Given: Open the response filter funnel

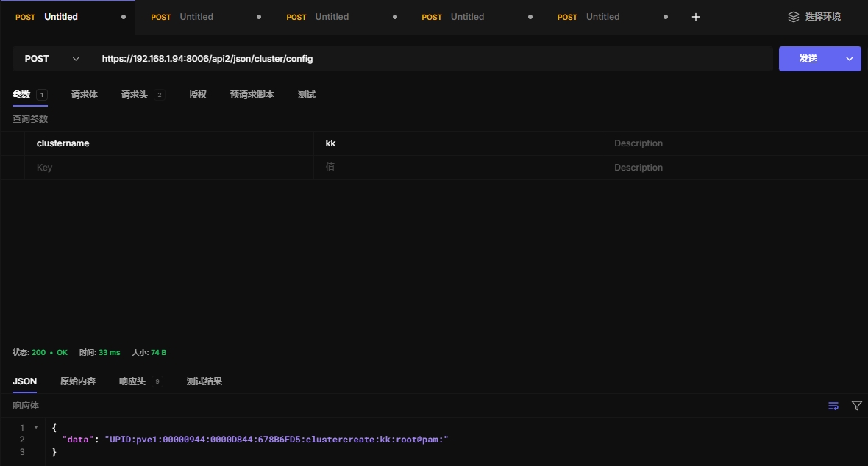Looking at the screenshot, I should pyautogui.click(x=856, y=406).
